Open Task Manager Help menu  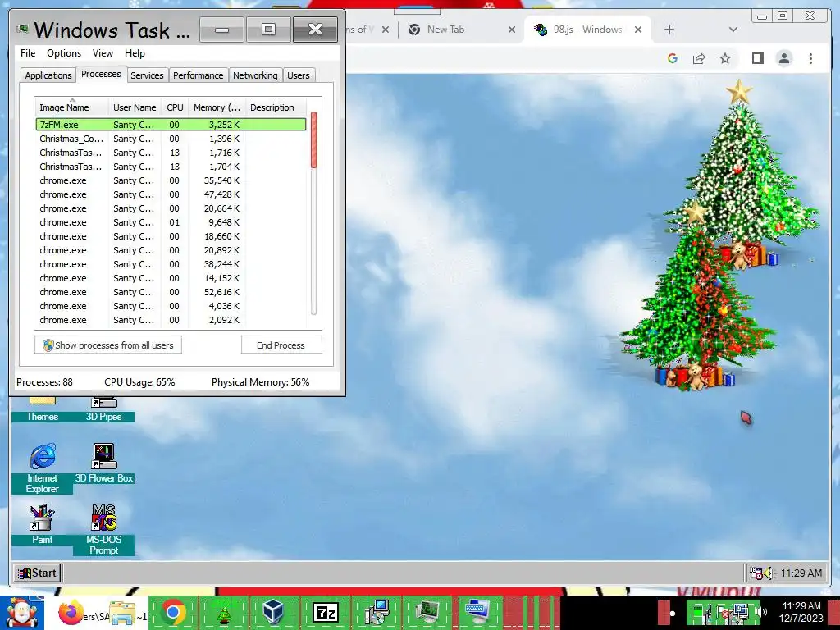(x=135, y=53)
